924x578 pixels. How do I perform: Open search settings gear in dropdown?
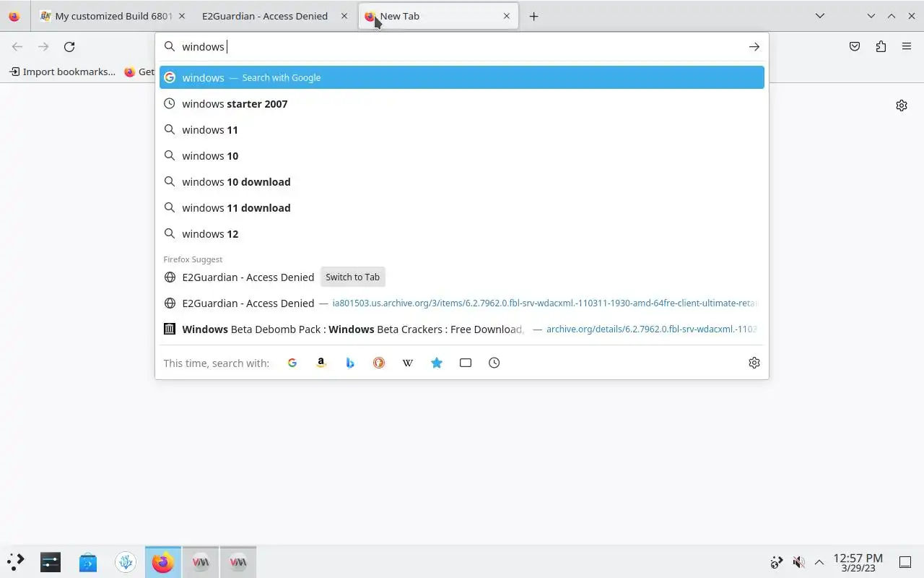(x=754, y=363)
